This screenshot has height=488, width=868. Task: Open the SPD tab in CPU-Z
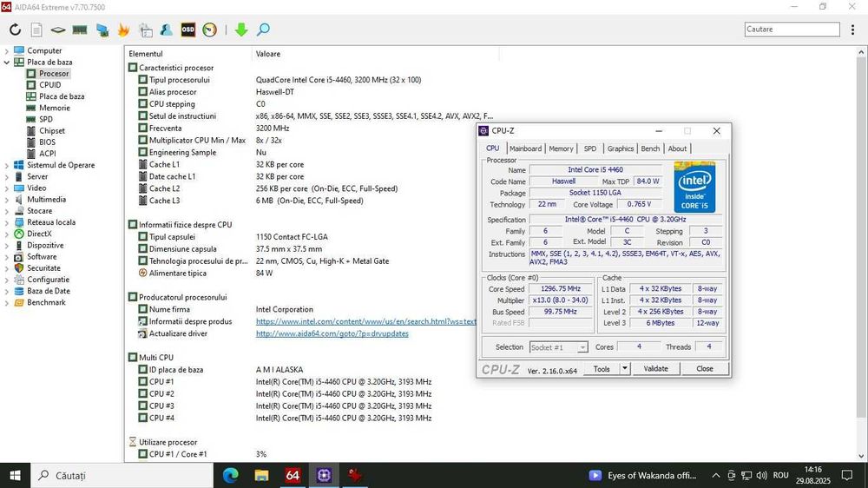click(x=590, y=148)
